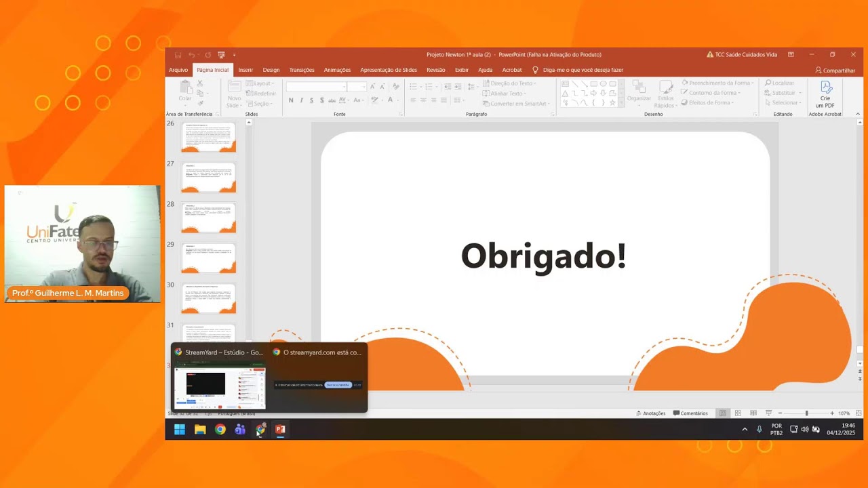Viewport: 868px width, 488px height.
Task: Open Efeitos de Forma dropdown
Action: point(708,102)
